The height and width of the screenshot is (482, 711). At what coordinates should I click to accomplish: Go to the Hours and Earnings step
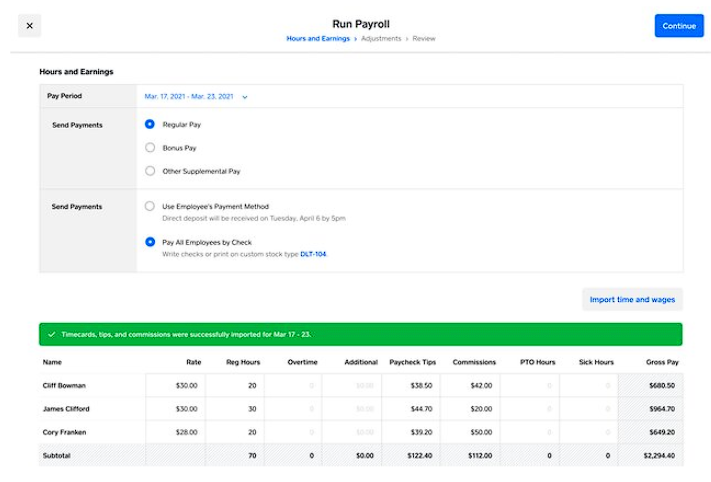pyautogui.click(x=318, y=39)
